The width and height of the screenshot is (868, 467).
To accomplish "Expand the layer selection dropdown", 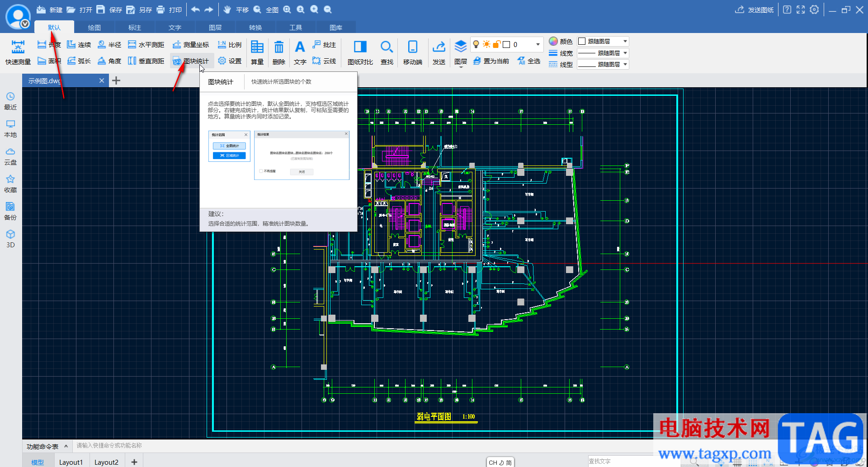I will (538, 44).
